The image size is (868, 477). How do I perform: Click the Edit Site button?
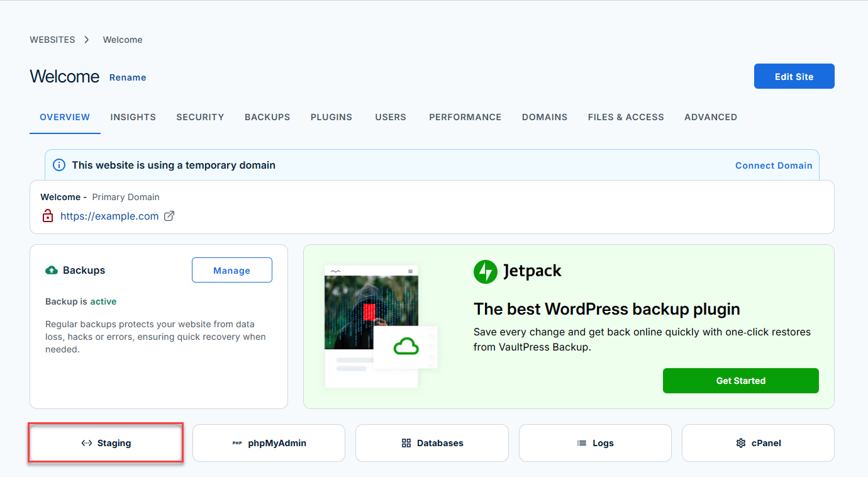[794, 76]
